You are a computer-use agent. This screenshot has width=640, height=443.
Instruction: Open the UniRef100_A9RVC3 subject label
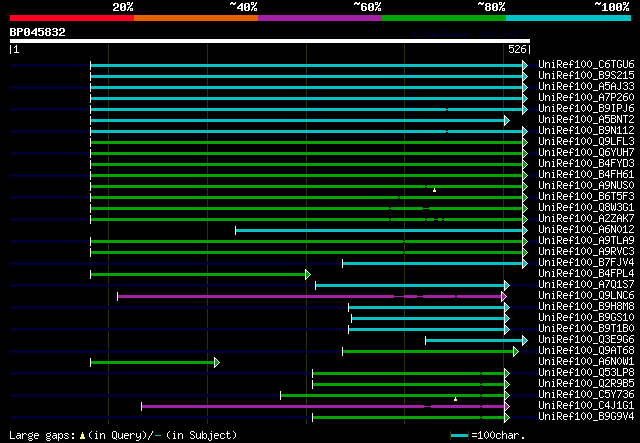pyautogui.click(x=586, y=252)
